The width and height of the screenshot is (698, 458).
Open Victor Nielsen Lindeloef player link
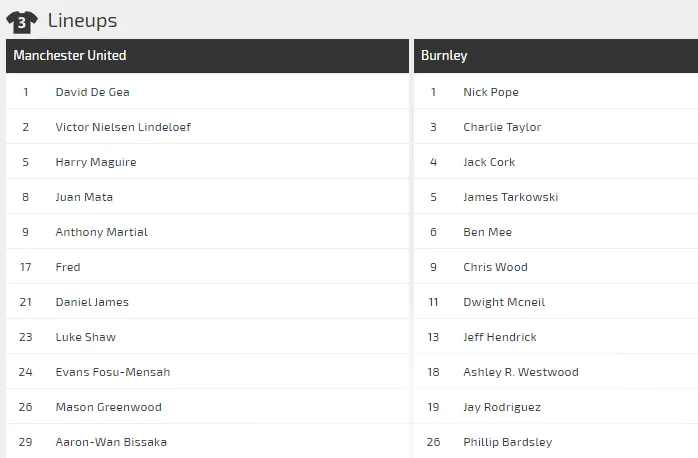tap(123, 127)
